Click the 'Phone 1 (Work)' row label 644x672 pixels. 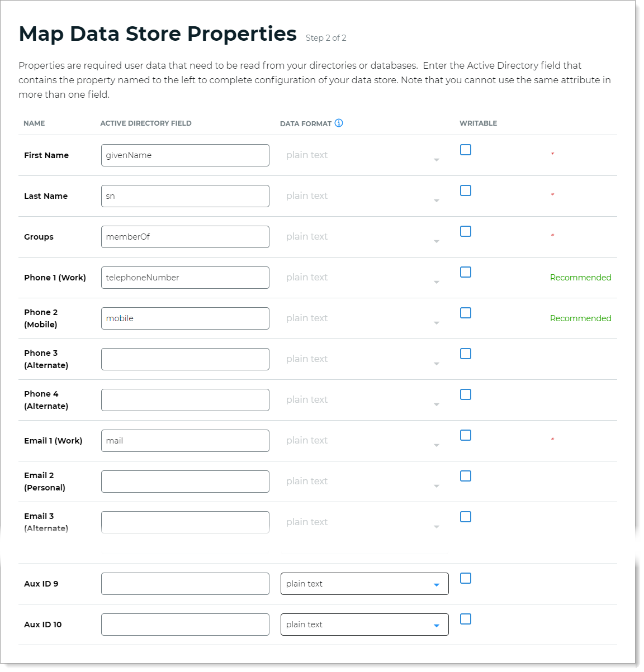tap(55, 278)
